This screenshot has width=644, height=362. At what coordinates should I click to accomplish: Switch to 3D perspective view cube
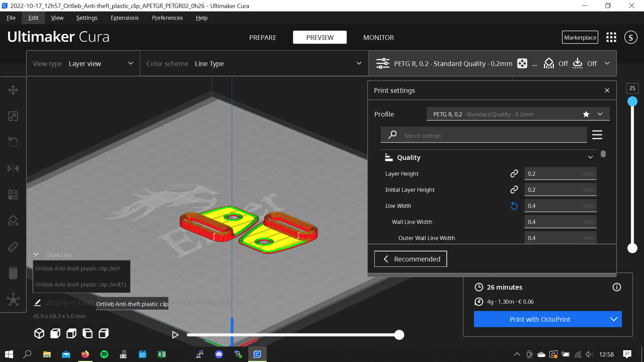pos(39,333)
